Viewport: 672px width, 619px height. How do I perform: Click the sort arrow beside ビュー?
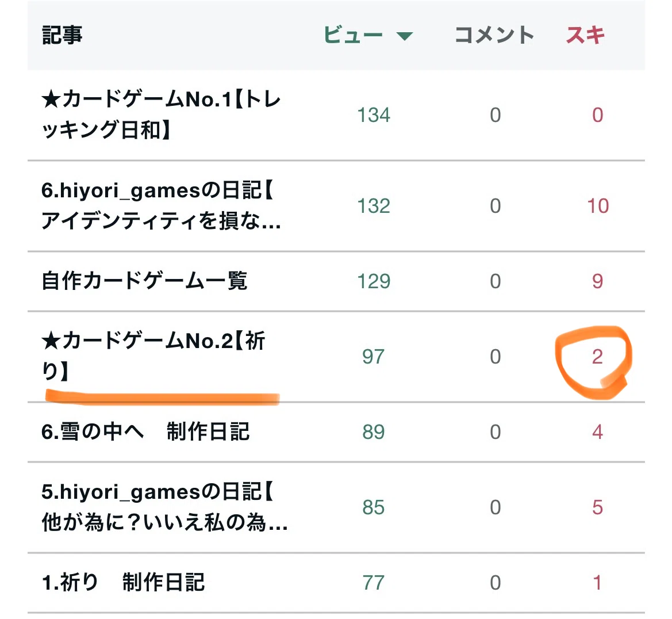tap(404, 36)
